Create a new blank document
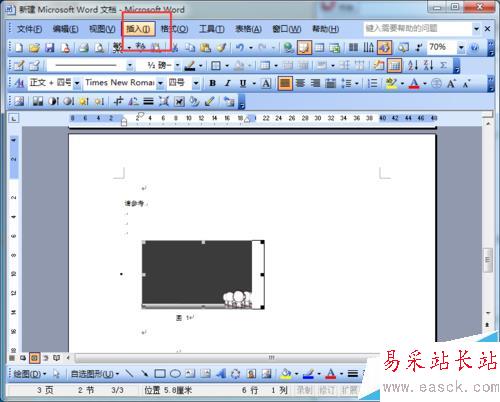This screenshot has width=500, height=402. coord(19,48)
